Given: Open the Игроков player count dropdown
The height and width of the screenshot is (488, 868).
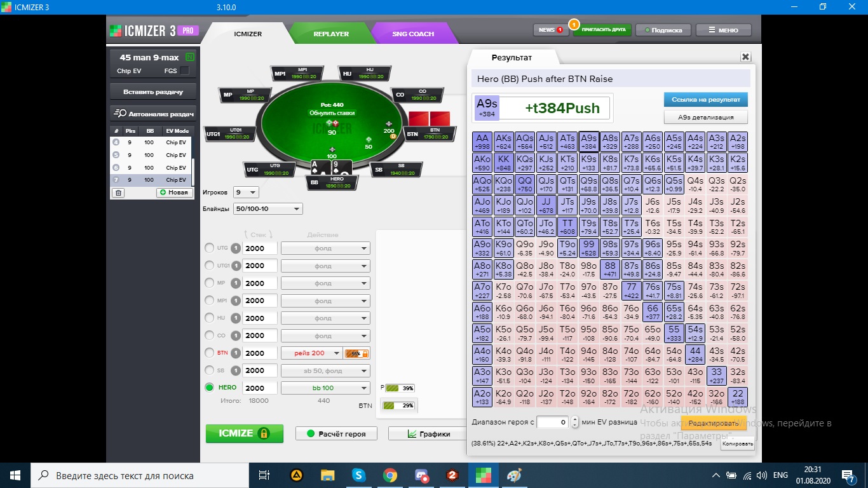Looking at the screenshot, I should 246,192.
